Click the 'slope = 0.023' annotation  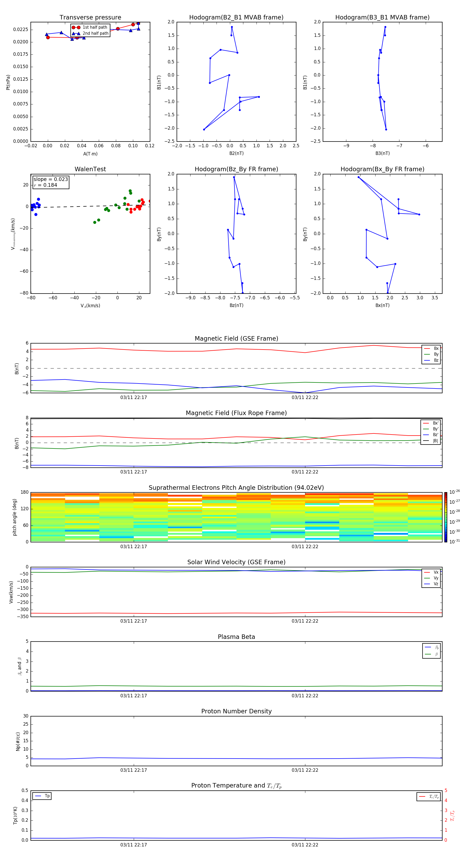50,179
